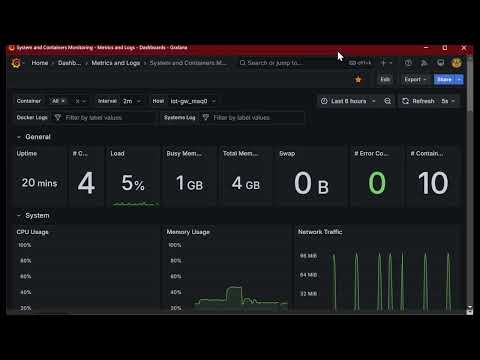Minimize the Grafana window
Screen dimensions: 480x360
tap(426, 48)
